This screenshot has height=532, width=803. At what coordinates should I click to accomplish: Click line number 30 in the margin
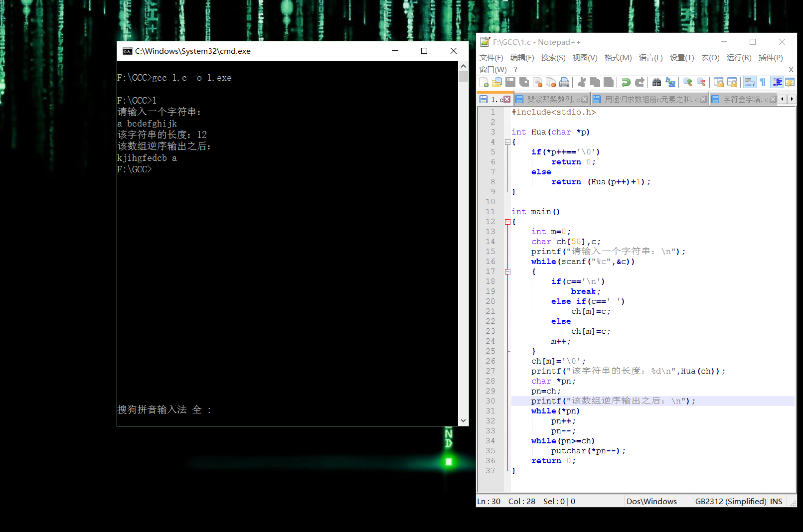[490, 401]
